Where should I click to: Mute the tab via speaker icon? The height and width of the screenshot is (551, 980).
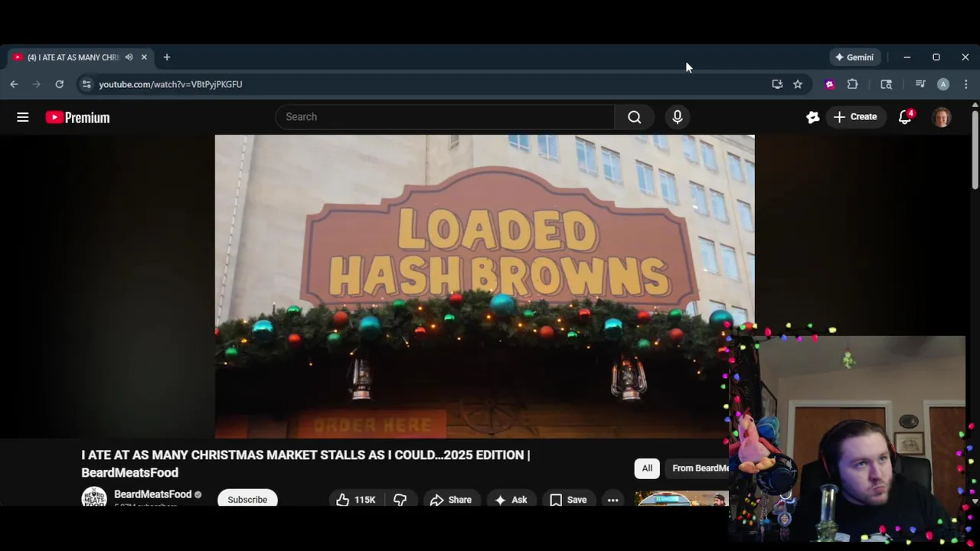click(x=129, y=57)
